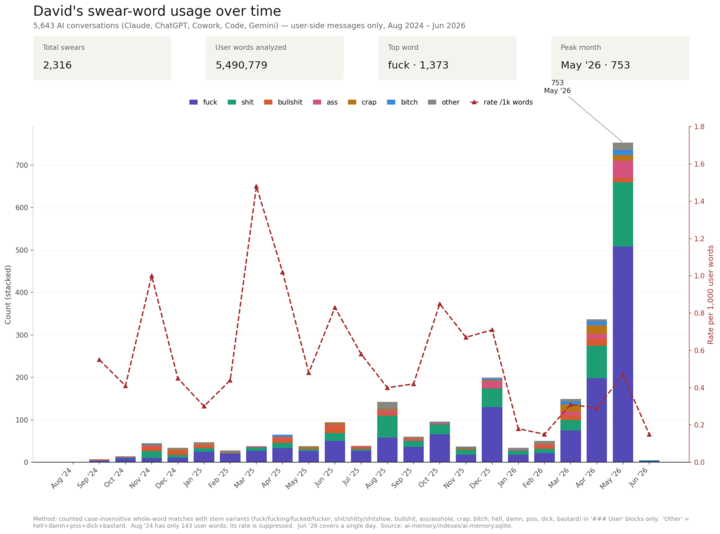Click the orange-red bullshit legend swatch
Screen dimensions: 720x534
[268, 102]
